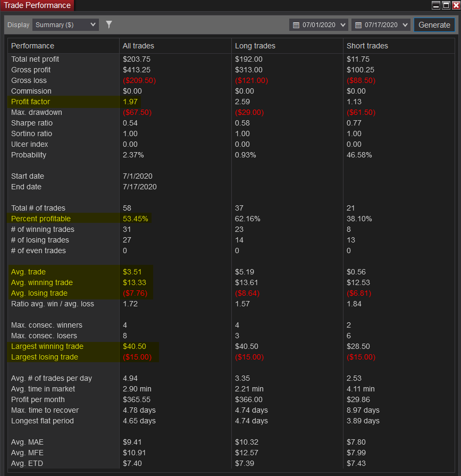The image size is (461, 476).
Task: Click the $10.91 Avg. MFE value
Action: (134, 453)
